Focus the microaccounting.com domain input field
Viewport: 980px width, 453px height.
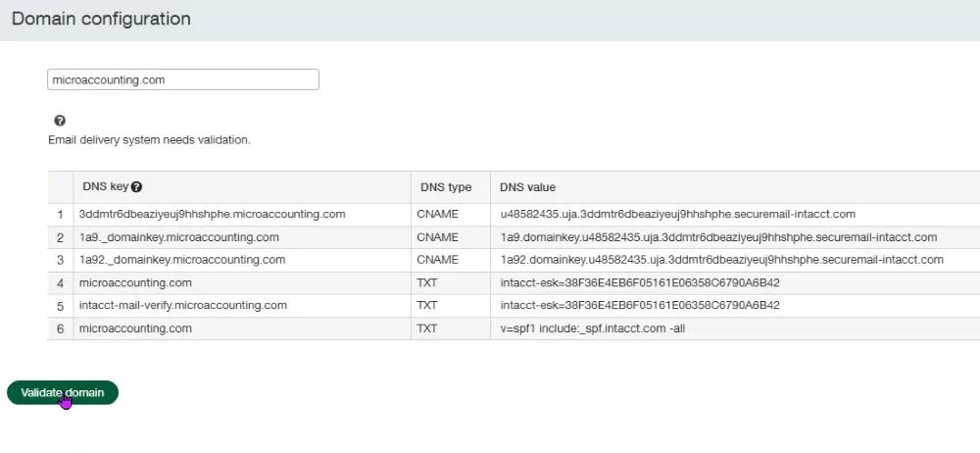pyautogui.click(x=182, y=80)
